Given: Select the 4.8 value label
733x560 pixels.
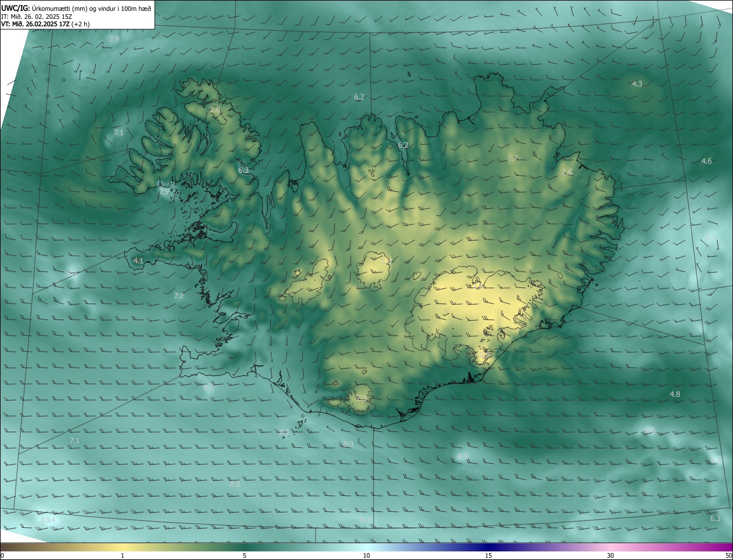Looking at the screenshot, I should 675,394.
